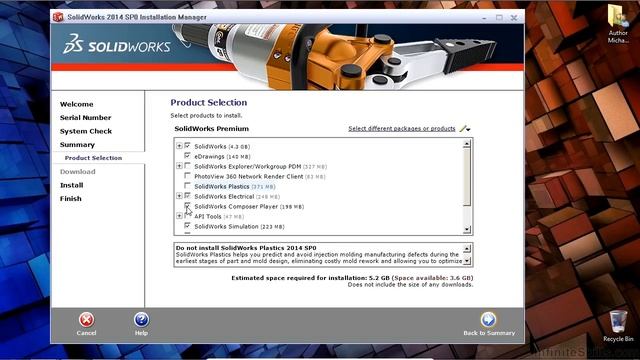The image size is (640, 360).
Task: Enable SolidWorks Explorer/Workgroup PDM checkbox
Action: [x=187, y=166]
